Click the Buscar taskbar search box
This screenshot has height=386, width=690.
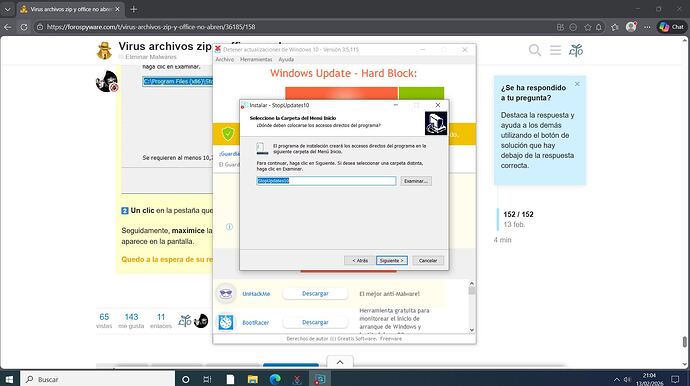98,379
